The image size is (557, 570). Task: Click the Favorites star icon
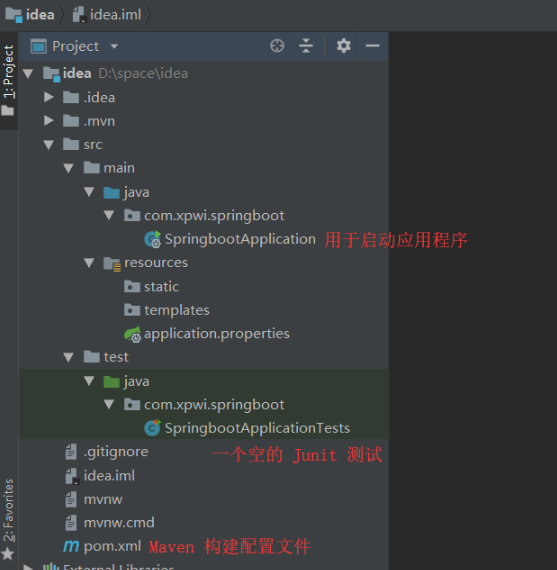(8, 555)
